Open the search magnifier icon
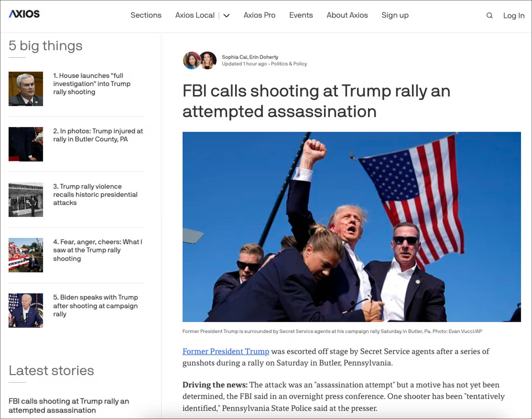 (x=489, y=16)
